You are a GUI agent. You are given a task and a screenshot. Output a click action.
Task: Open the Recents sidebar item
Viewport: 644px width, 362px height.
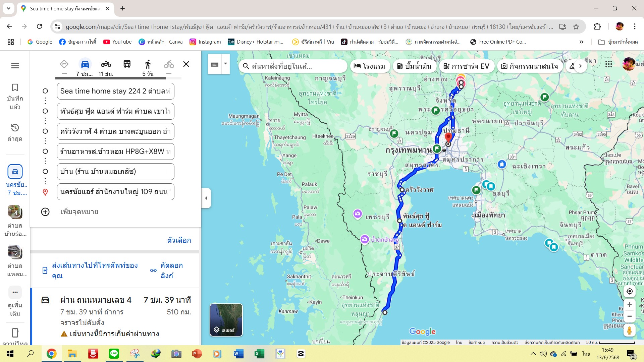(15, 132)
